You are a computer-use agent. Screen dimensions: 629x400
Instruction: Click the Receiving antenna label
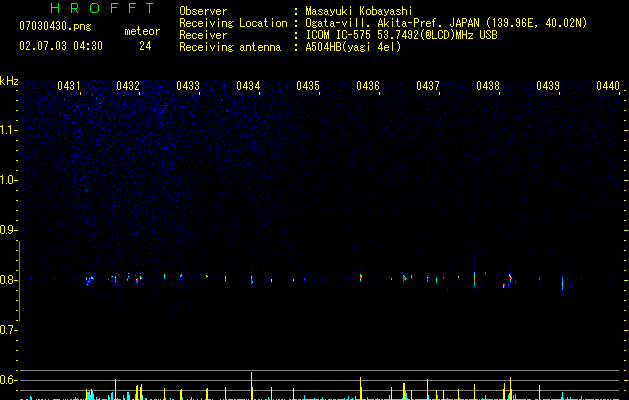pyautogui.click(x=230, y=47)
